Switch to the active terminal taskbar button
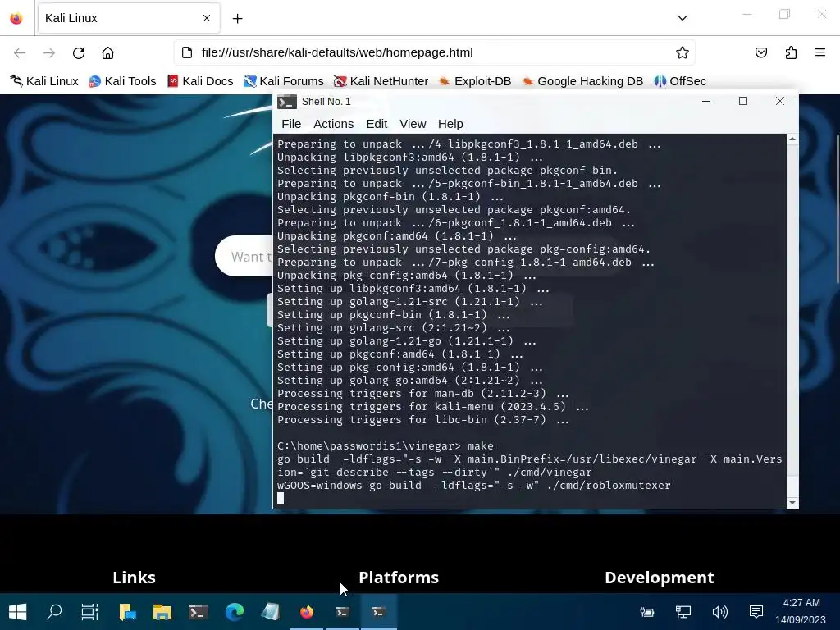 point(378,612)
